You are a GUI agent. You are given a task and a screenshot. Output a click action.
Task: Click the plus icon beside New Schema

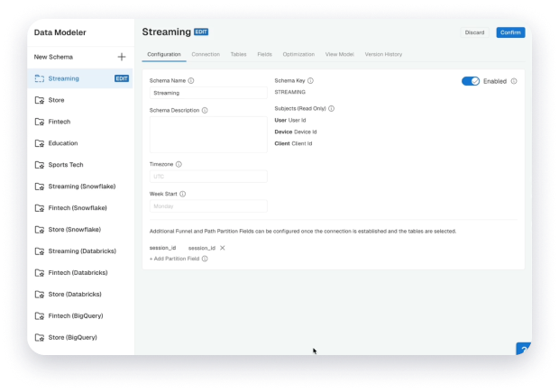point(122,57)
